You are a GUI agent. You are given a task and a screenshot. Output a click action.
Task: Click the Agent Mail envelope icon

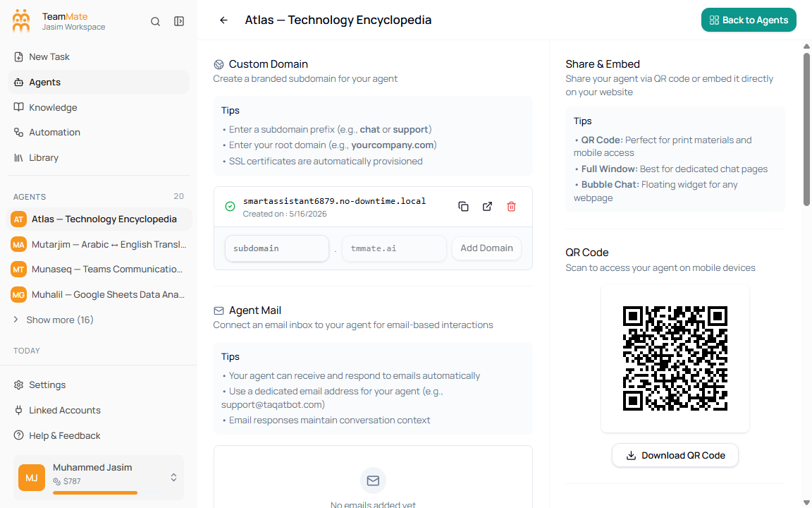pos(219,310)
